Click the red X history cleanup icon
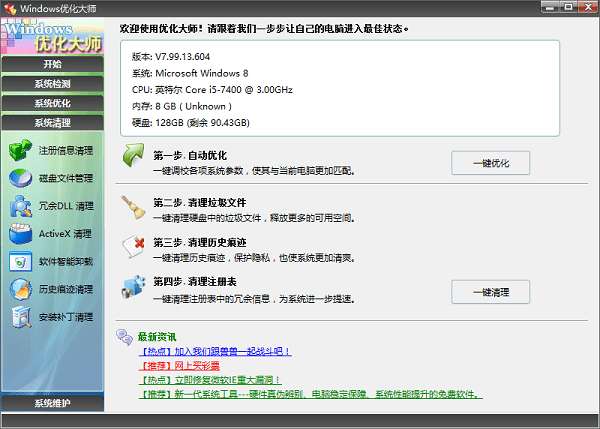 pos(134,246)
